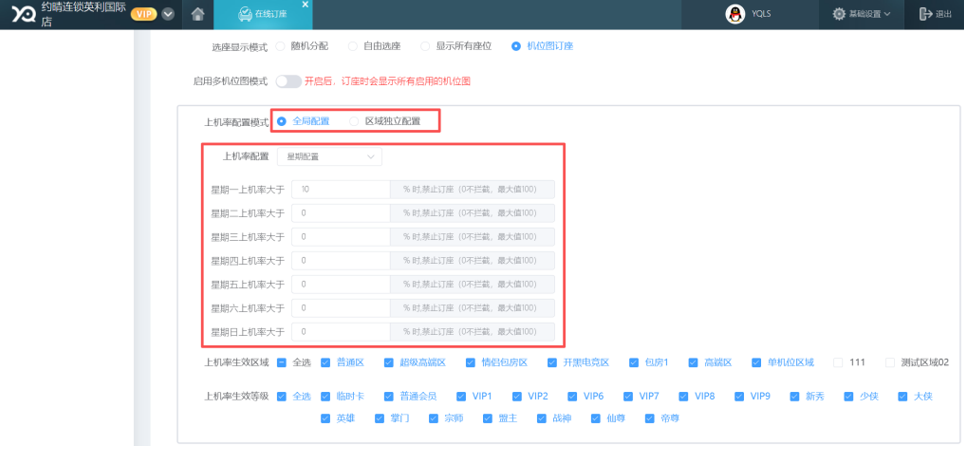Select 显示所有座位 display mode
The width and height of the screenshot is (964, 449).
pyautogui.click(x=425, y=46)
